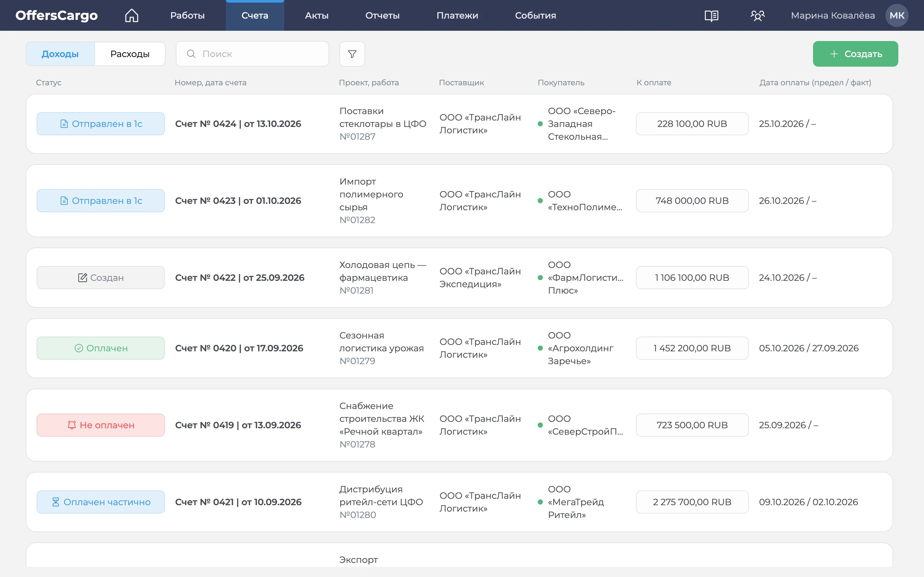Click the OffersCargo logo
This screenshot has width=924, height=577.
click(56, 15)
